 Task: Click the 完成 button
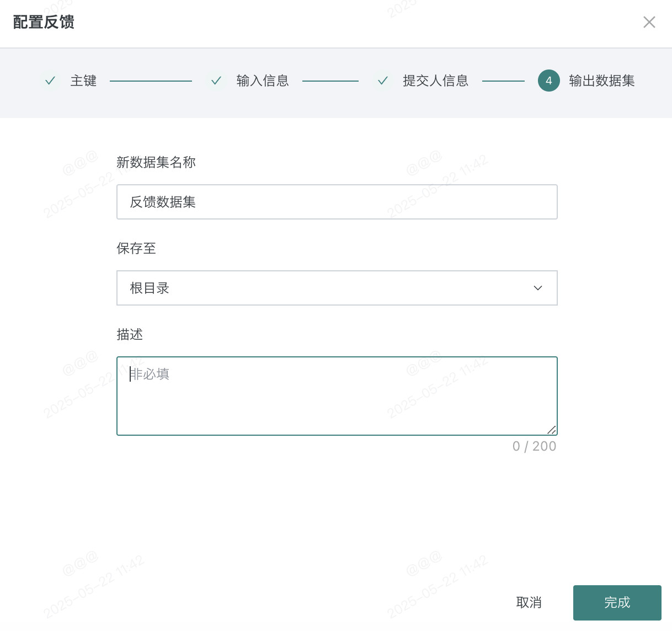pos(617,602)
